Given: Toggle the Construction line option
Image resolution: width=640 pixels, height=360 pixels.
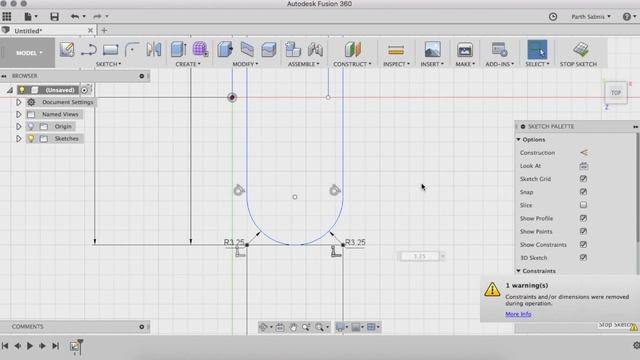Looking at the screenshot, I should point(584,153).
